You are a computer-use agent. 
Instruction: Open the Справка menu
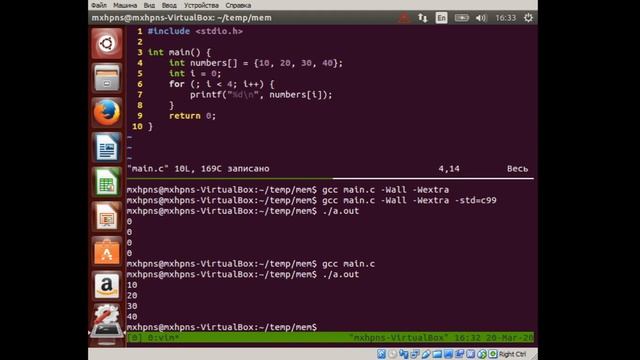[x=238, y=5]
